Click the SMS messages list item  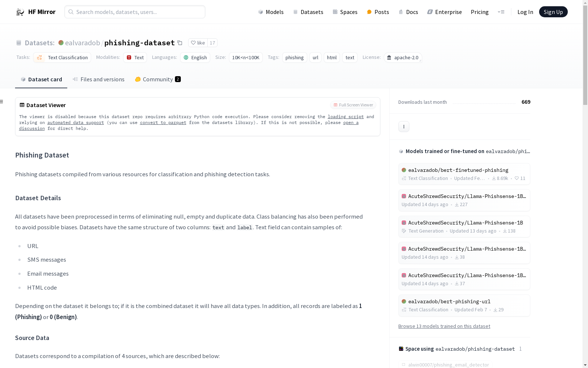coord(47,260)
